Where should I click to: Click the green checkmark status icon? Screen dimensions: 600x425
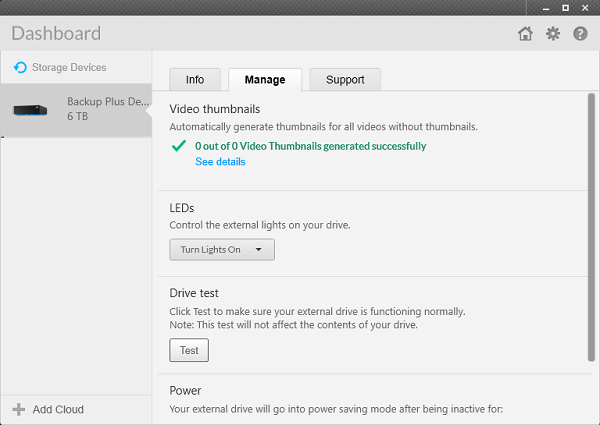179,146
